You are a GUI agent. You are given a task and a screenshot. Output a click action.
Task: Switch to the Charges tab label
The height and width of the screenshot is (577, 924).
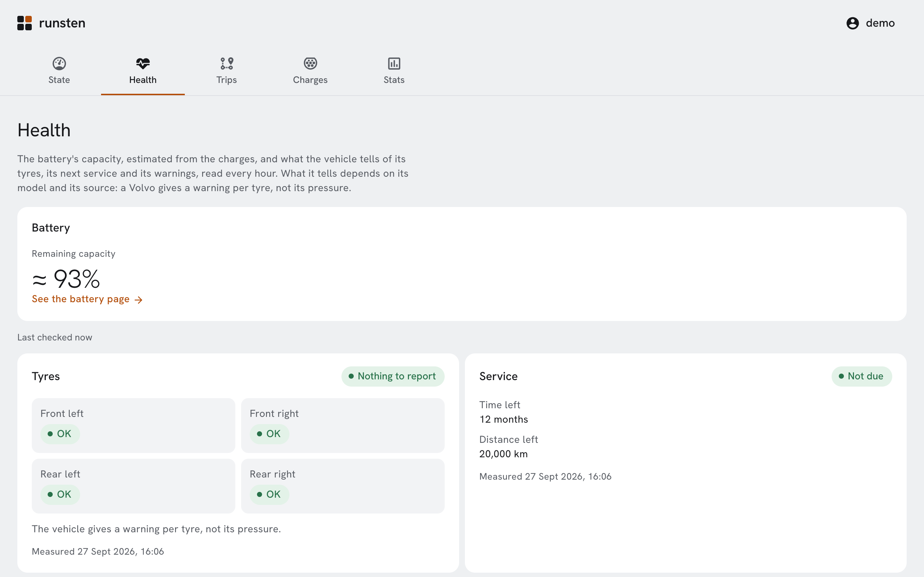point(310,80)
